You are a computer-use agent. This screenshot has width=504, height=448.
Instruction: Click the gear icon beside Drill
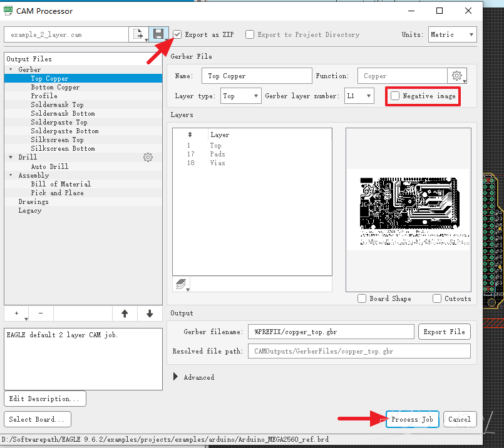[x=148, y=158]
